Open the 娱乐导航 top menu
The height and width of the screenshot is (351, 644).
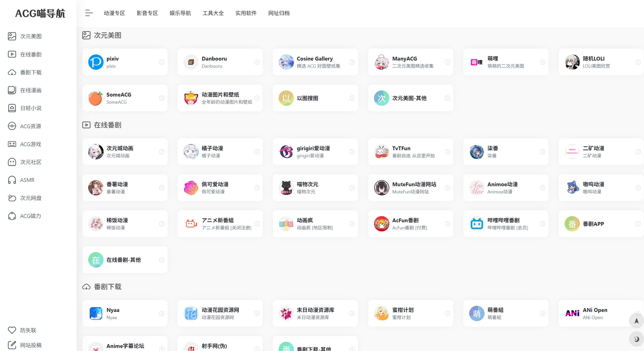tap(180, 13)
